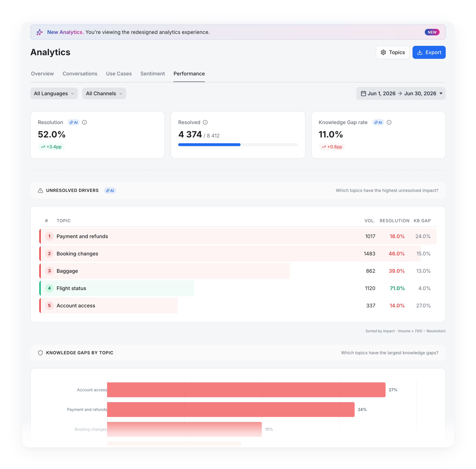Open the Topics settings button

coord(392,52)
